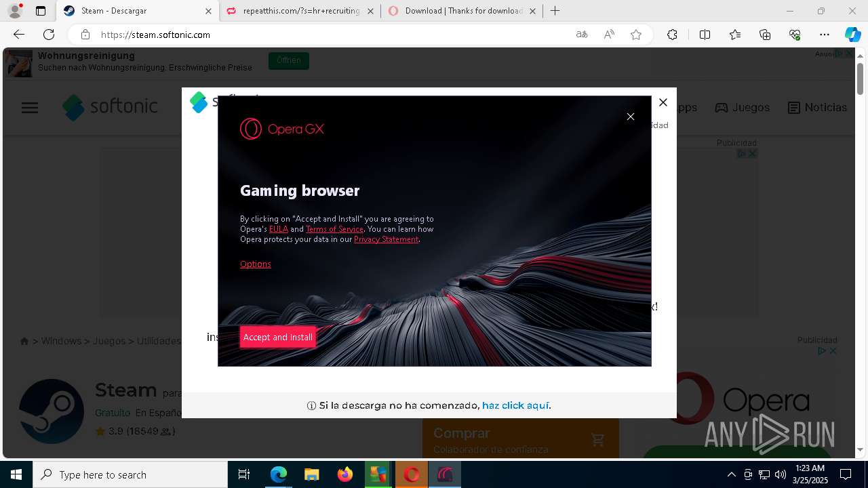Screen dimensions: 868x488
Task: Open the network icon in tray
Action: (764, 474)
